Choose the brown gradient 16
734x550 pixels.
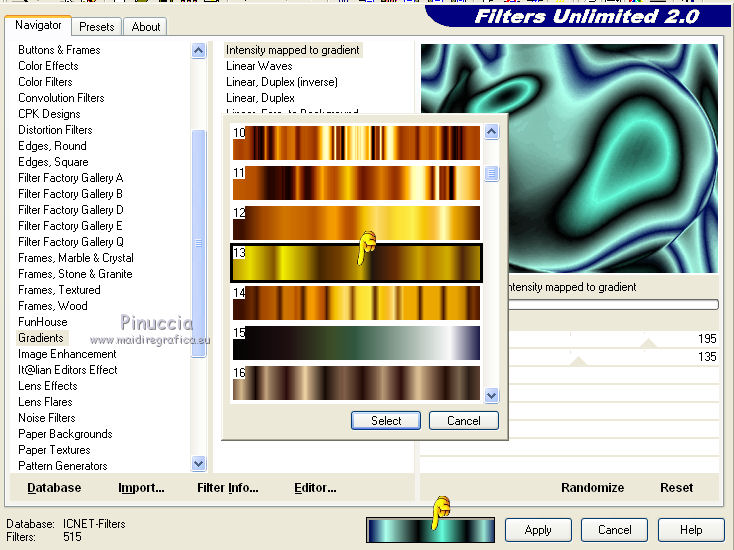pyautogui.click(x=356, y=383)
